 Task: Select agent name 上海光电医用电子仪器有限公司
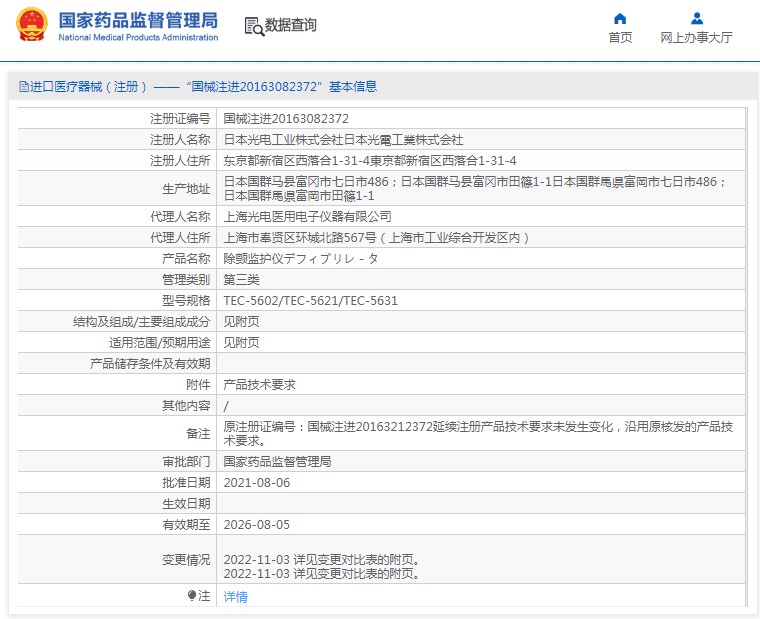click(307, 217)
